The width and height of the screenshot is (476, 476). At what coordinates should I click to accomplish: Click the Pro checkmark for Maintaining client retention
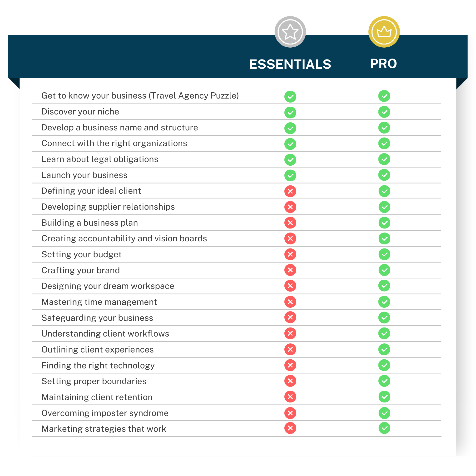[x=384, y=397]
